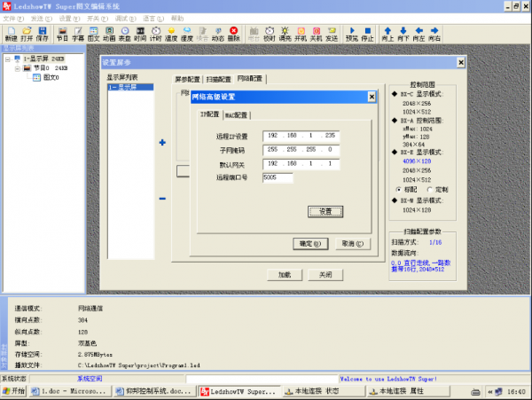Screen dimensions: 532x400
Task: Select the 定制 radio button
Action: click(x=430, y=190)
